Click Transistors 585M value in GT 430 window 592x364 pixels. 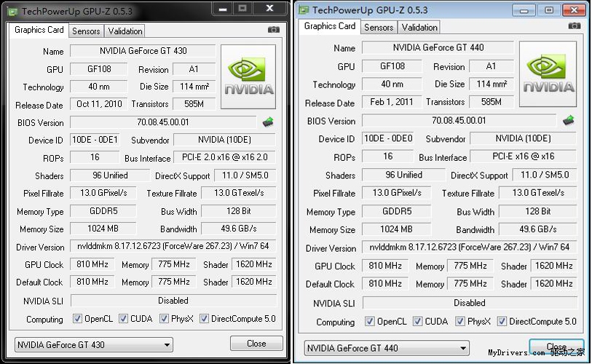(x=194, y=104)
